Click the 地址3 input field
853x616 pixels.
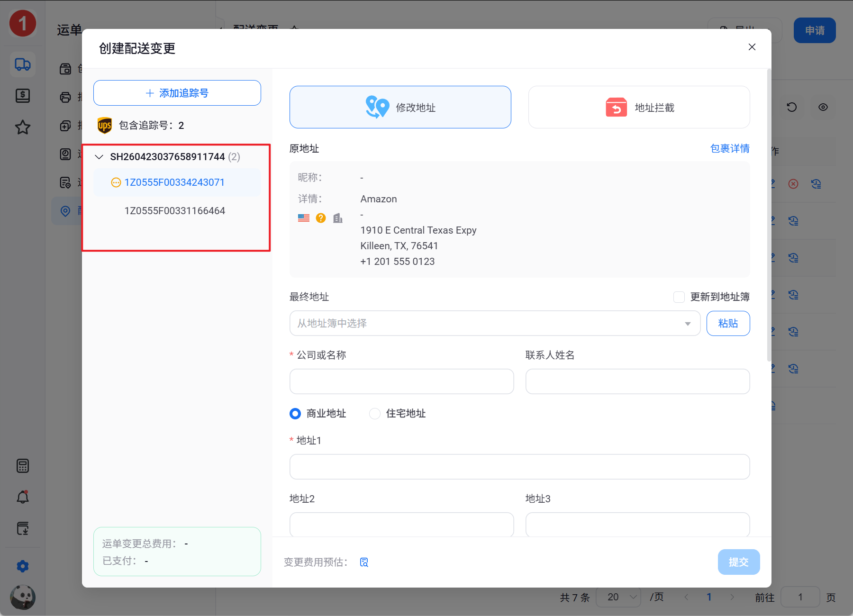pos(638,525)
